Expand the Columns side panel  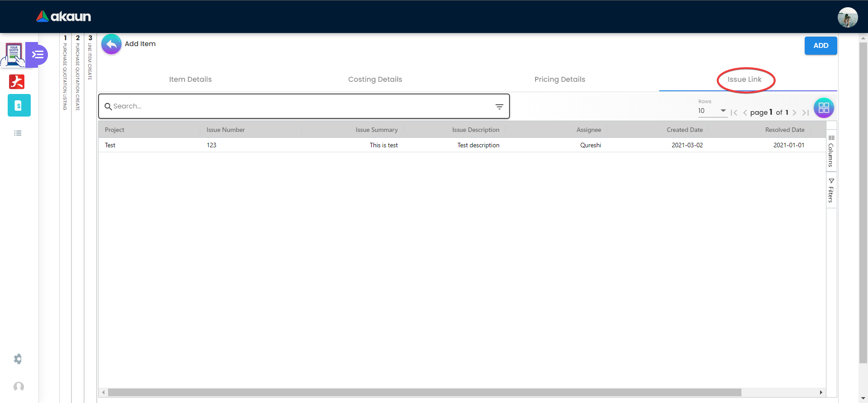[831, 151]
